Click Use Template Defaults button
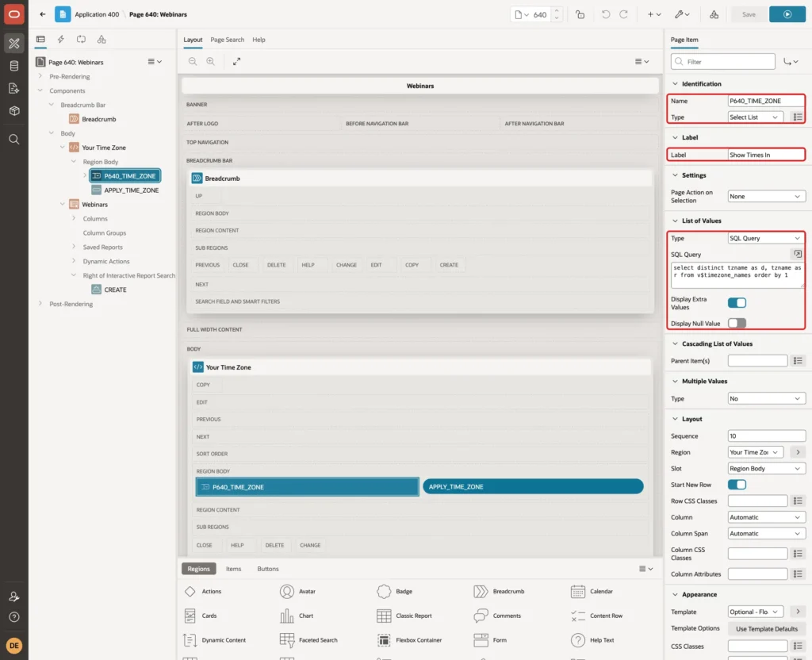 (767, 629)
